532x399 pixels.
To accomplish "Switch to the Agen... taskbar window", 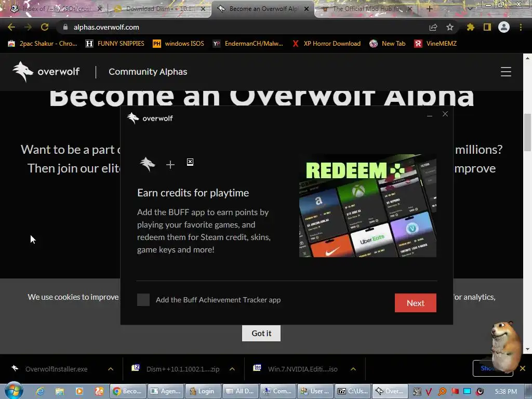I will (166, 391).
